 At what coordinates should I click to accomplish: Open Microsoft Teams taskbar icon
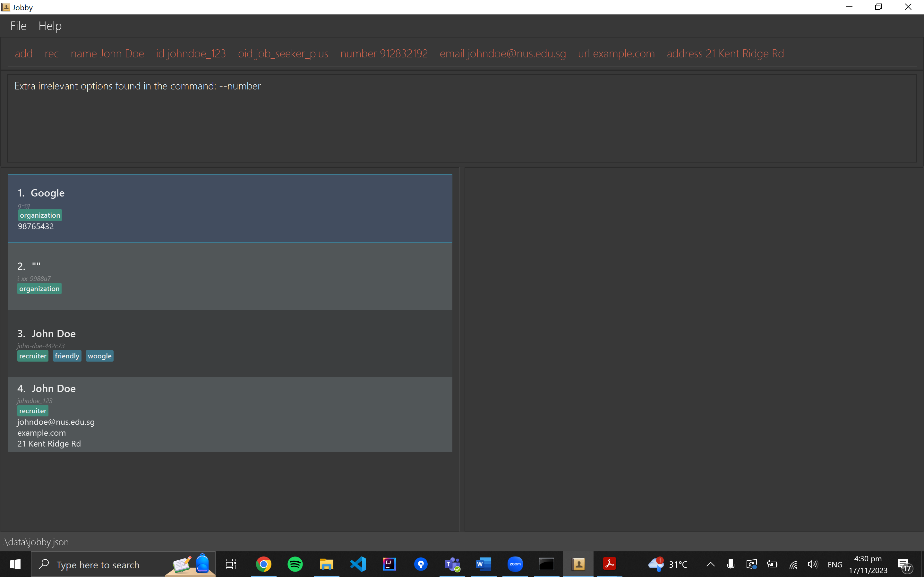tap(452, 564)
